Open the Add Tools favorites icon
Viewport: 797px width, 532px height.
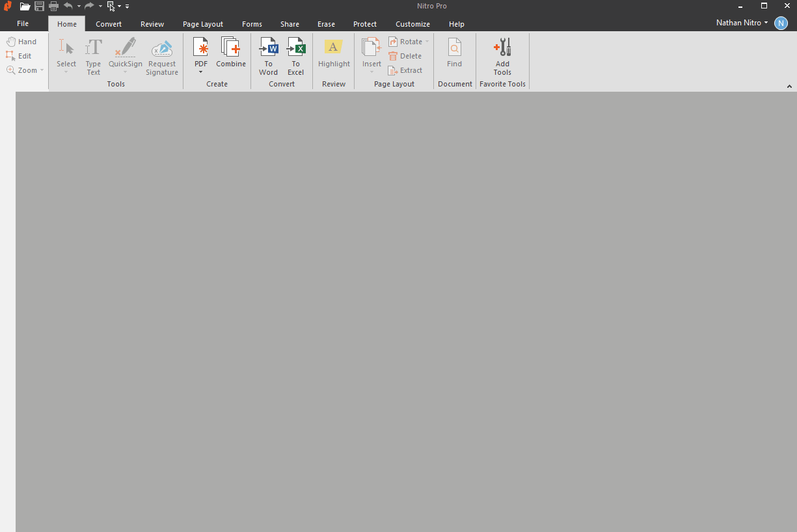[x=502, y=48]
